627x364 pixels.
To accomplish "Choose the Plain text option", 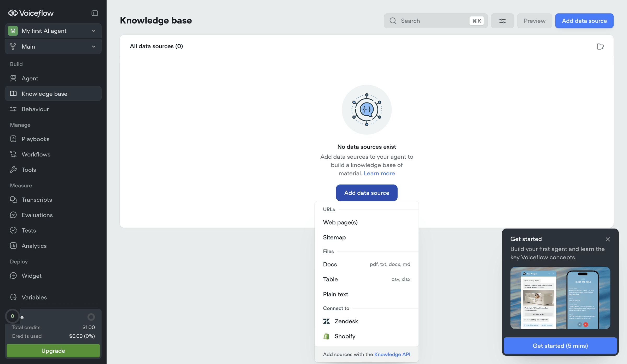I will click(367, 294).
